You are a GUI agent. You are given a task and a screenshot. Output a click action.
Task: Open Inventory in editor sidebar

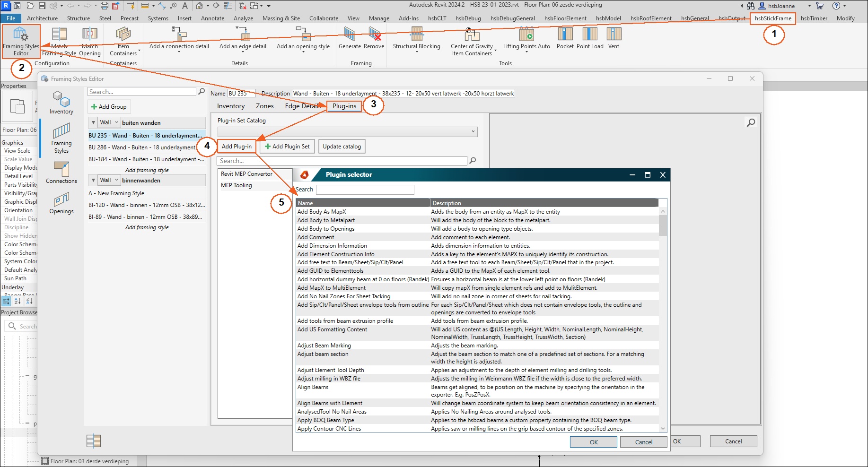point(61,103)
